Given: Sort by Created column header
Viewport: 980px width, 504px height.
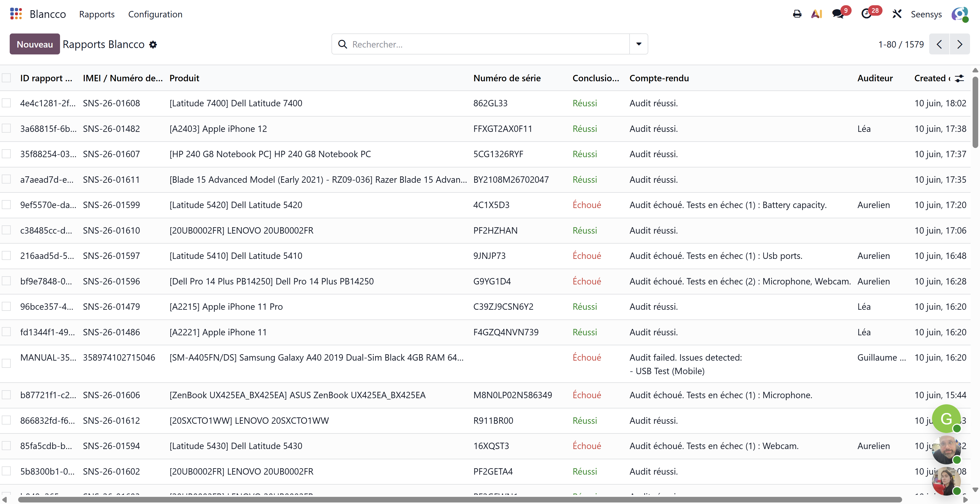Looking at the screenshot, I should tap(932, 78).
